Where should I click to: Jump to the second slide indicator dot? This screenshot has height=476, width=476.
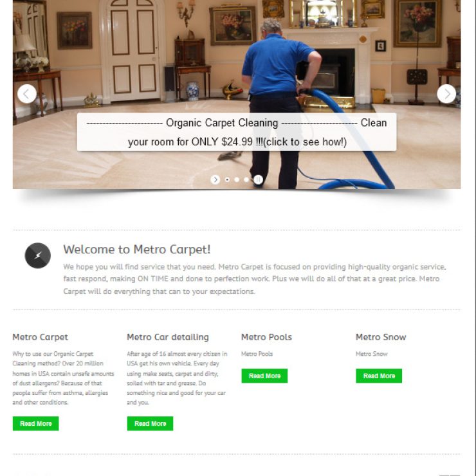tap(237, 179)
